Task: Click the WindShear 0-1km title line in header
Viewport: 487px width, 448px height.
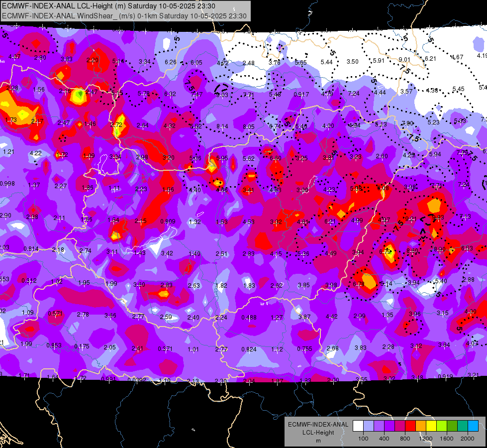Action: pos(124,16)
